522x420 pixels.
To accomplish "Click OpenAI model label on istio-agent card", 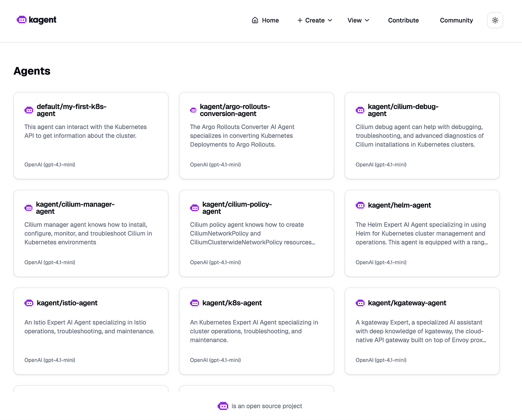I will [50, 360].
